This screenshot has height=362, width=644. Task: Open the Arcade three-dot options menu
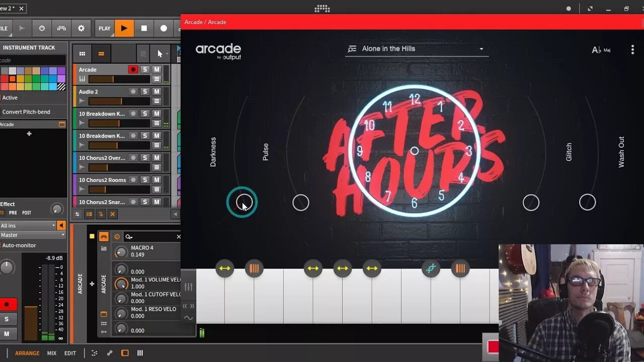click(632, 49)
